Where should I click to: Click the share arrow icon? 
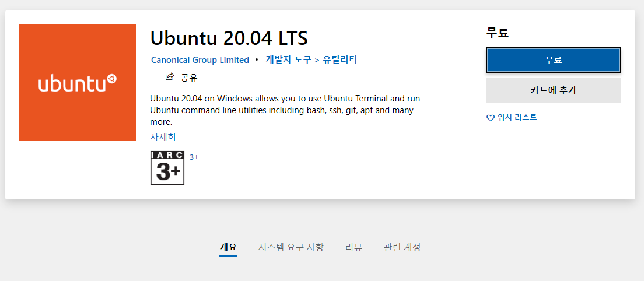click(170, 77)
